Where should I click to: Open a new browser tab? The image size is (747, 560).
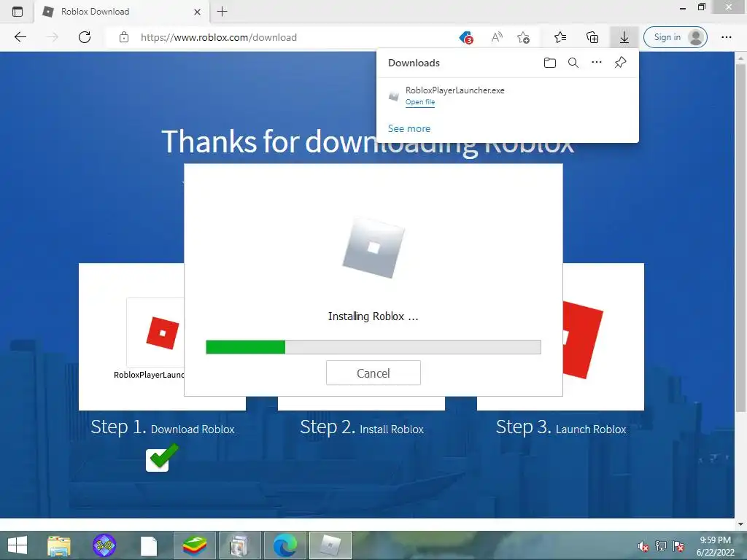(222, 12)
